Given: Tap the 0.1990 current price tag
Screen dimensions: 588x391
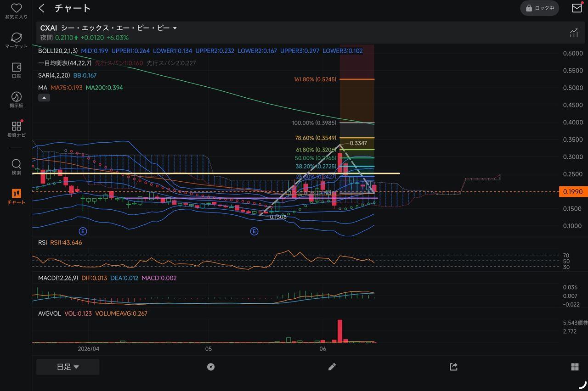Looking at the screenshot, I should (x=573, y=192).
